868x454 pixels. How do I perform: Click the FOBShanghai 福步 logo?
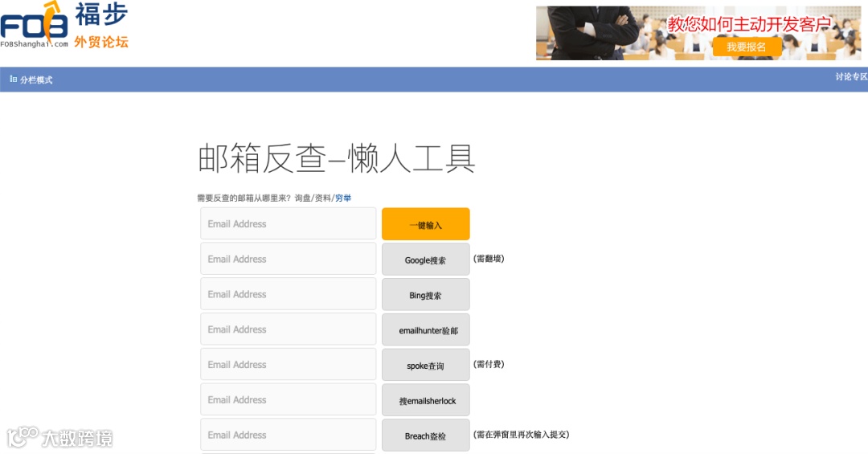click(64, 25)
